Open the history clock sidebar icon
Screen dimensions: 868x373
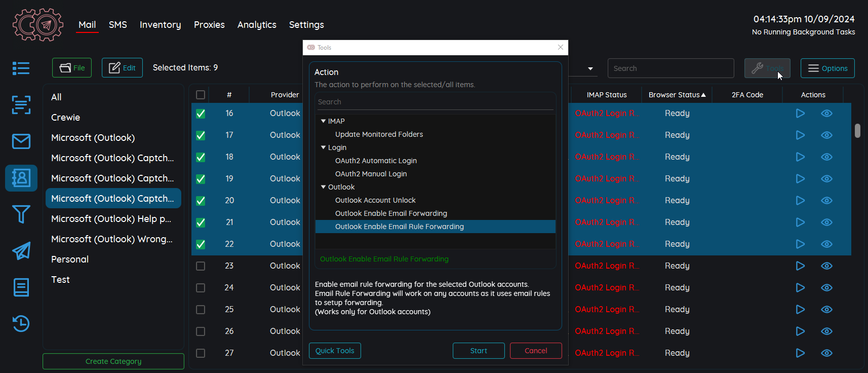click(x=21, y=324)
